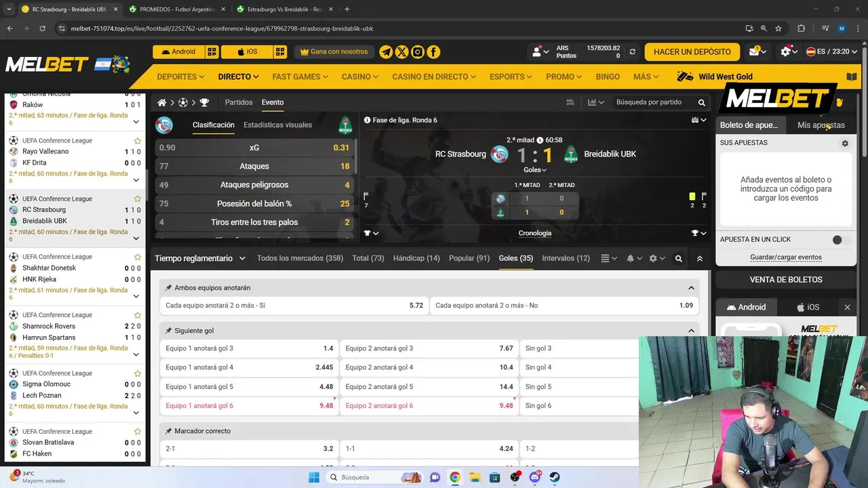This screenshot has height=488, width=868.
Task: Open the Instagram social icon
Action: [x=418, y=52]
